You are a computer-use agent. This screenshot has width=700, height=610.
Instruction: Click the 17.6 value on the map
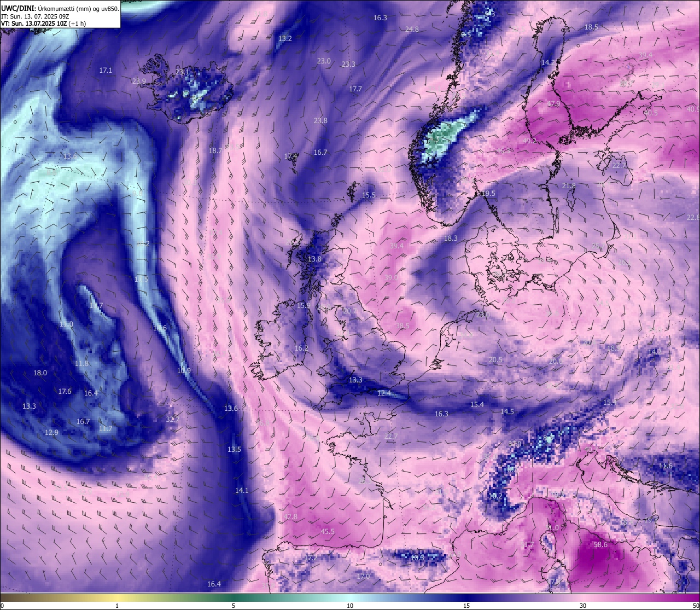(x=65, y=391)
